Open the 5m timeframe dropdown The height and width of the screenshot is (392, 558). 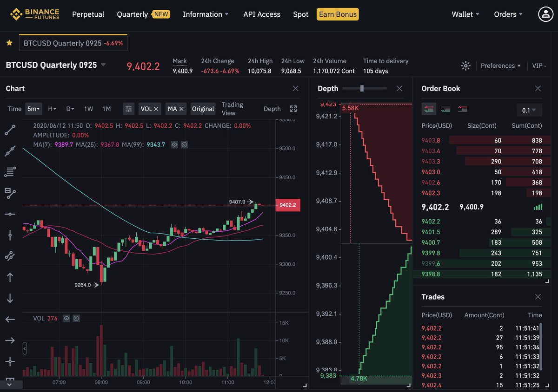click(33, 109)
